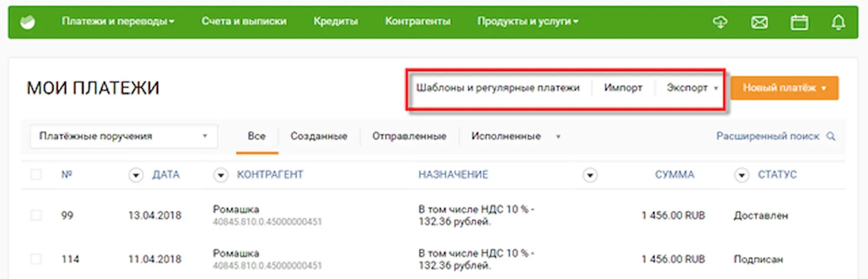
Task: Click НДС purpose text in row 99
Action: [x=476, y=215]
